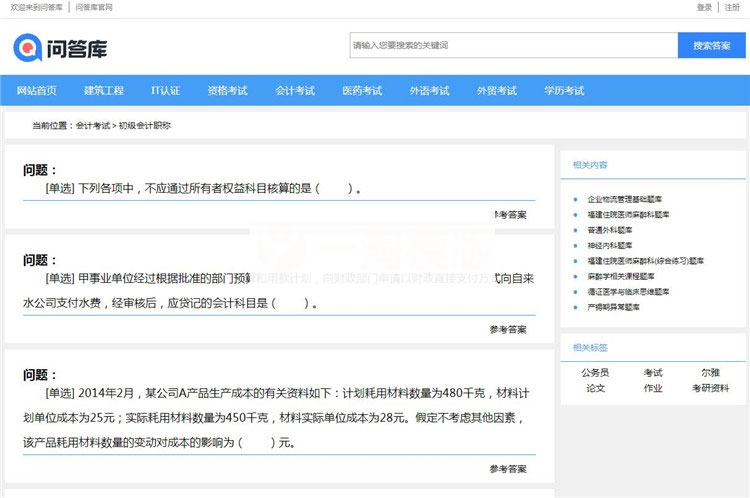Click the 问答库 logo icon
This screenshot has height=498, width=750.
(x=27, y=46)
